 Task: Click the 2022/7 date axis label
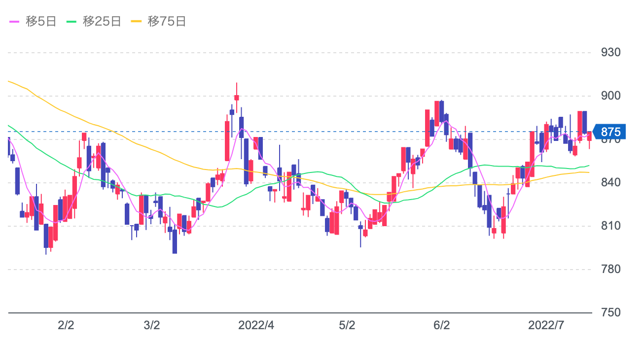(546, 326)
